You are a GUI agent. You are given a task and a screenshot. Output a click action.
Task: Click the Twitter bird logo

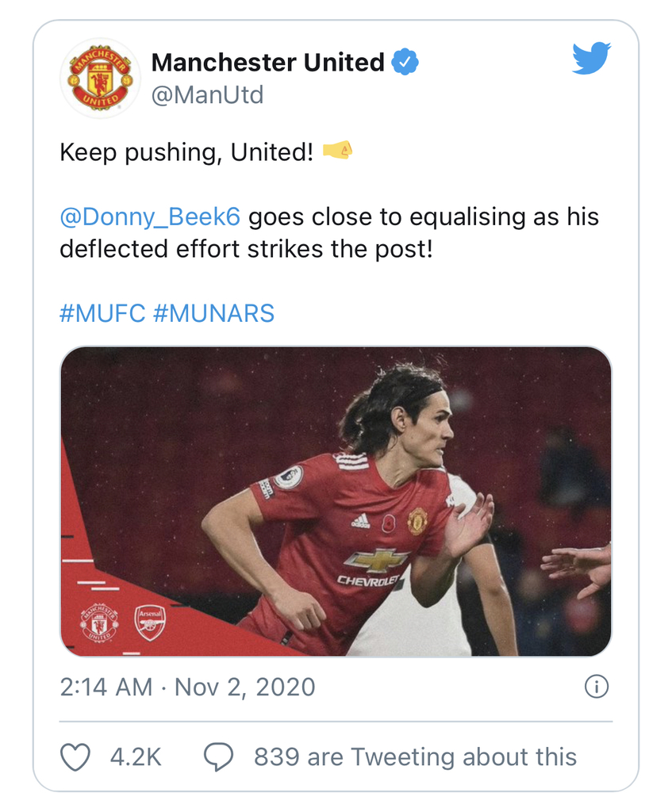[x=591, y=58]
